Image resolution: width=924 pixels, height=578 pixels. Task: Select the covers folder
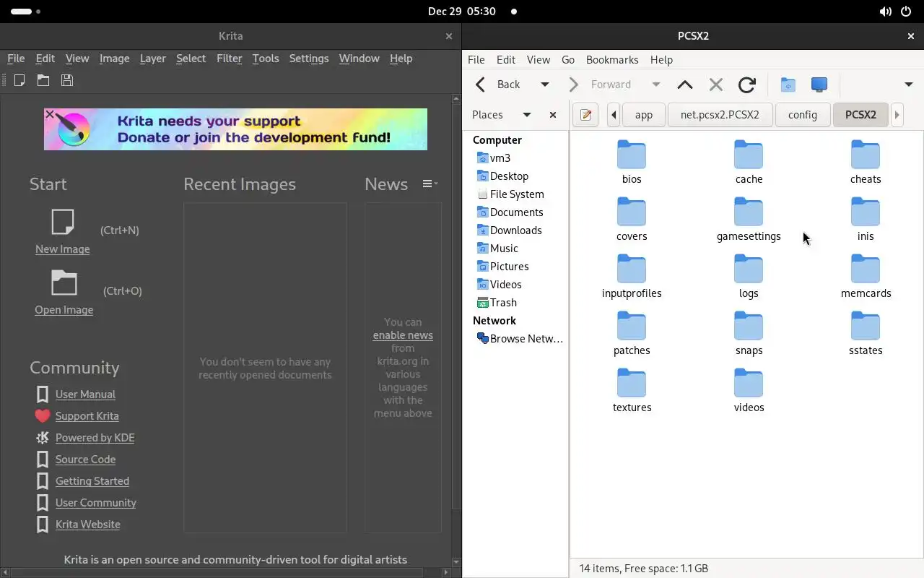(x=632, y=220)
